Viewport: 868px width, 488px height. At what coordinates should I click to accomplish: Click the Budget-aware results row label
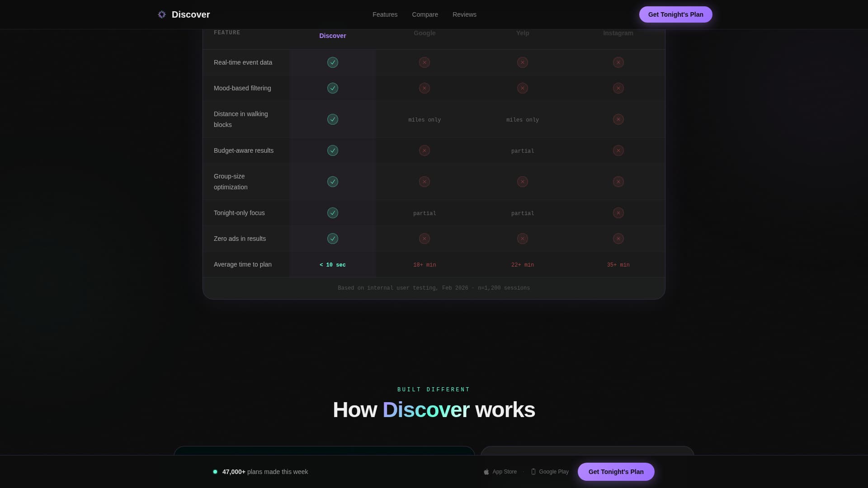click(244, 150)
